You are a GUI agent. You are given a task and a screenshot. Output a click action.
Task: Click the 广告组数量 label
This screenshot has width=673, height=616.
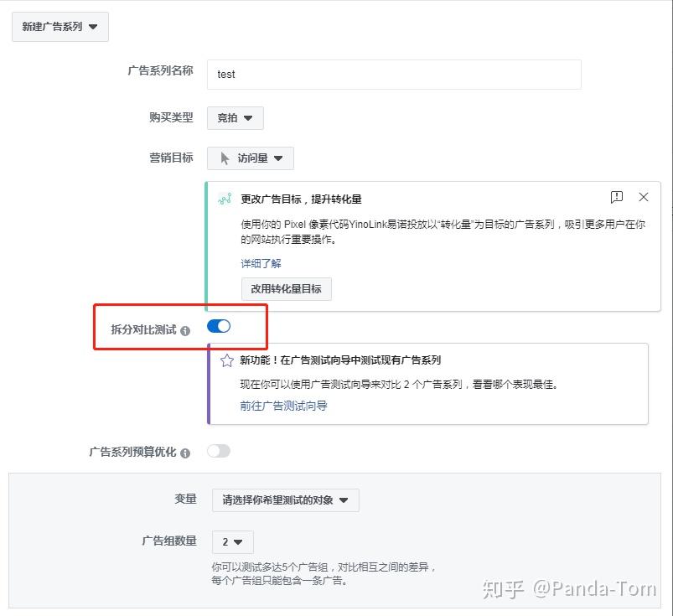click(x=169, y=541)
